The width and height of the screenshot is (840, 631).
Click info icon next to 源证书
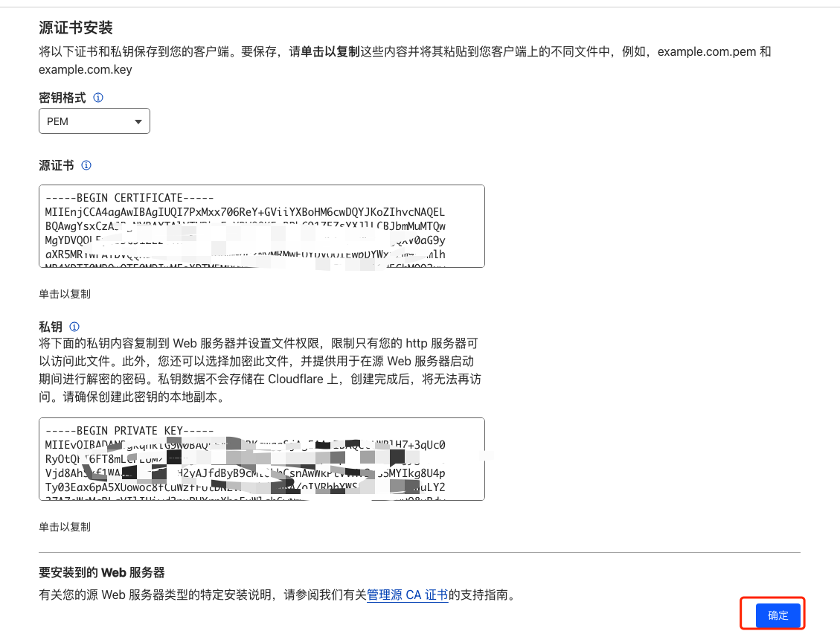coord(86,165)
